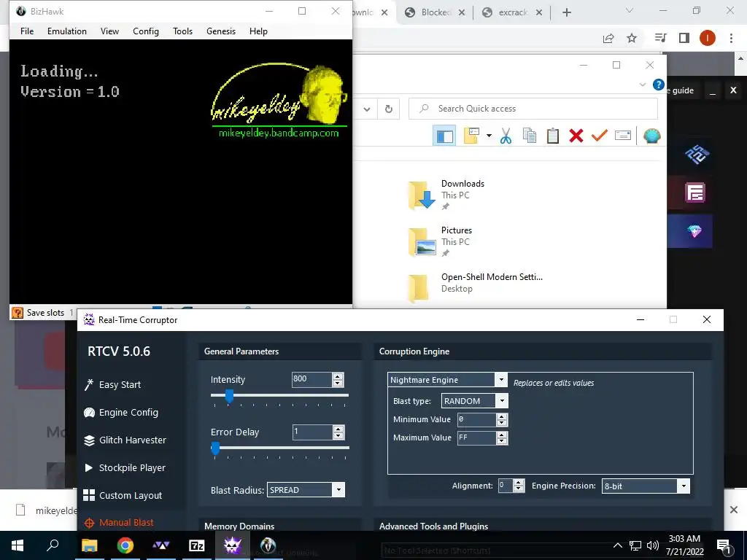747x560 pixels.
Task: Open Glitch Harvester panel
Action: tap(125, 440)
